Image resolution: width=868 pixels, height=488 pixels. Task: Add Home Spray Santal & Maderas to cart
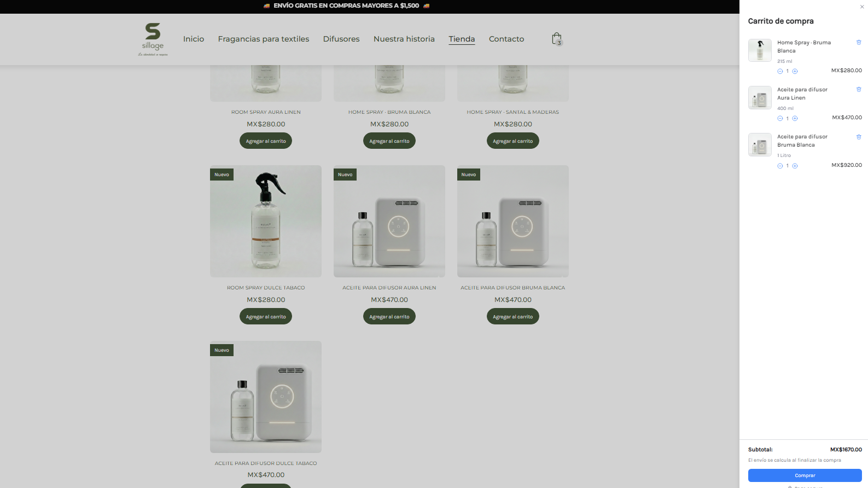point(513,141)
